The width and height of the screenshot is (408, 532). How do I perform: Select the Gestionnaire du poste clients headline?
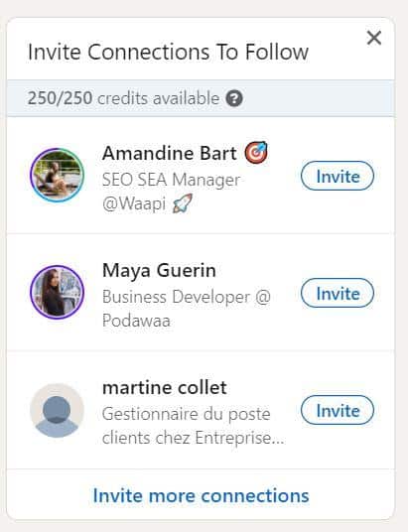[x=194, y=426]
